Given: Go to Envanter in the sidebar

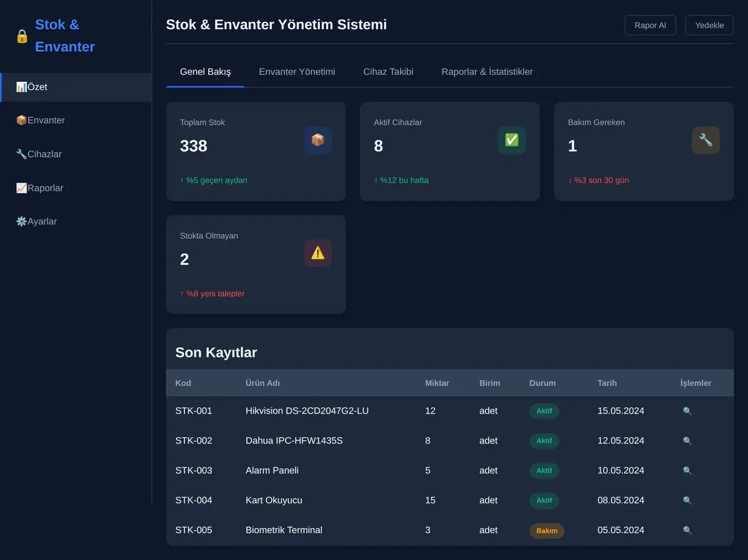Looking at the screenshot, I should (x=76, y=120).
